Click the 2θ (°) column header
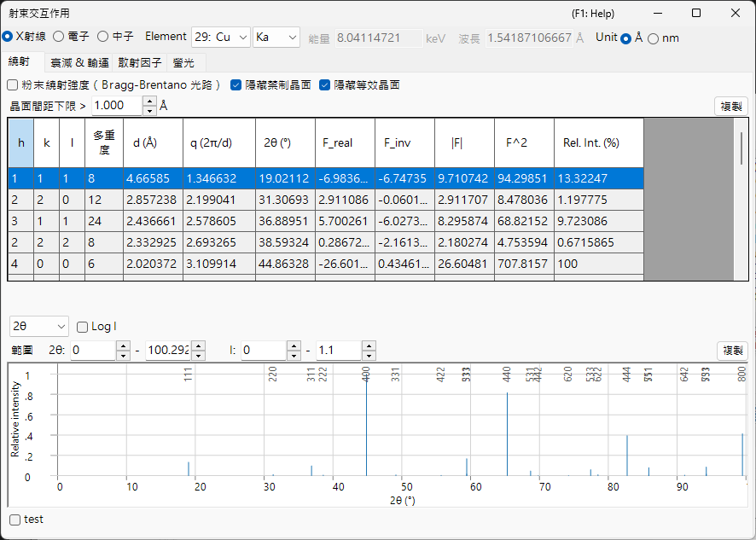This screenshot has height=540, width=756. click(286, 143)
